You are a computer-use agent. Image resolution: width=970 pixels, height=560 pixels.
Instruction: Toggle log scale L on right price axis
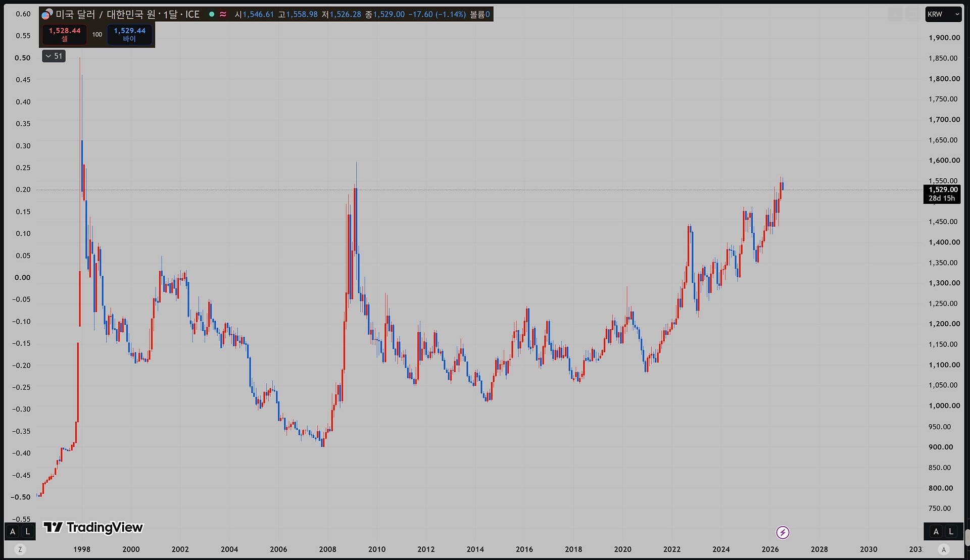(x=951, y=531)
